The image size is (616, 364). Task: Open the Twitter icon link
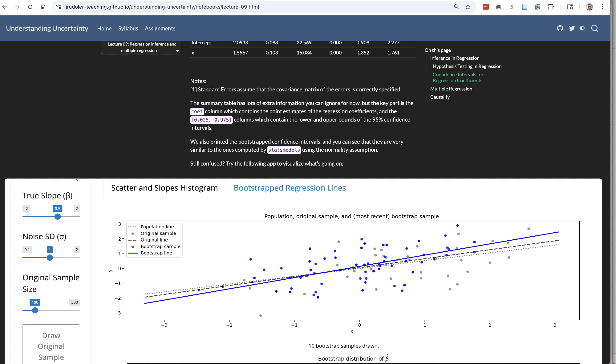[572, 28]
